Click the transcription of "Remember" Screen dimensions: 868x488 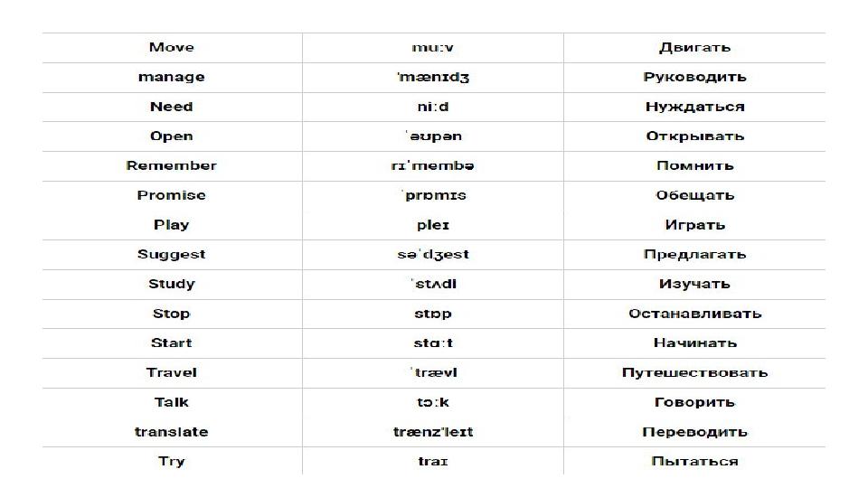[x=433, y=165]
